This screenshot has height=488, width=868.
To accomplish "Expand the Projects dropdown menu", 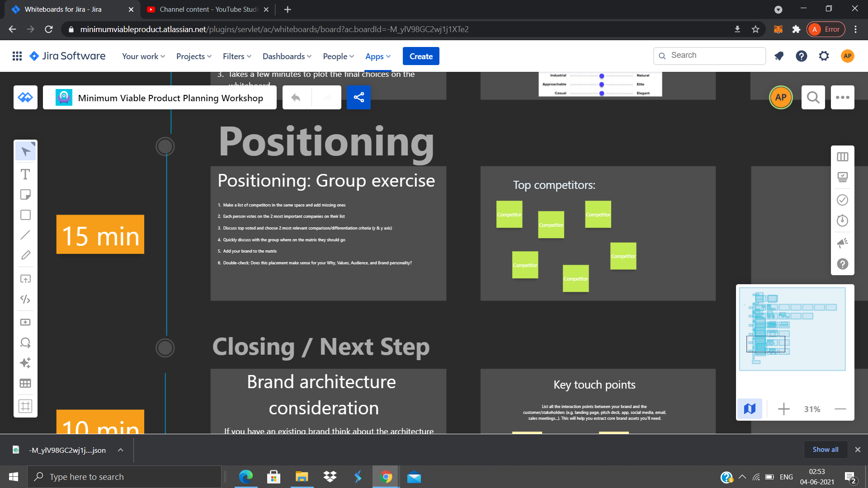I will point(193,56).
